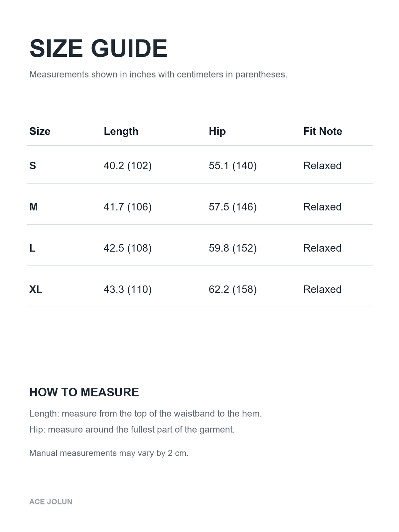Click length value 41.7 (106)

click(x=128, y=207)
